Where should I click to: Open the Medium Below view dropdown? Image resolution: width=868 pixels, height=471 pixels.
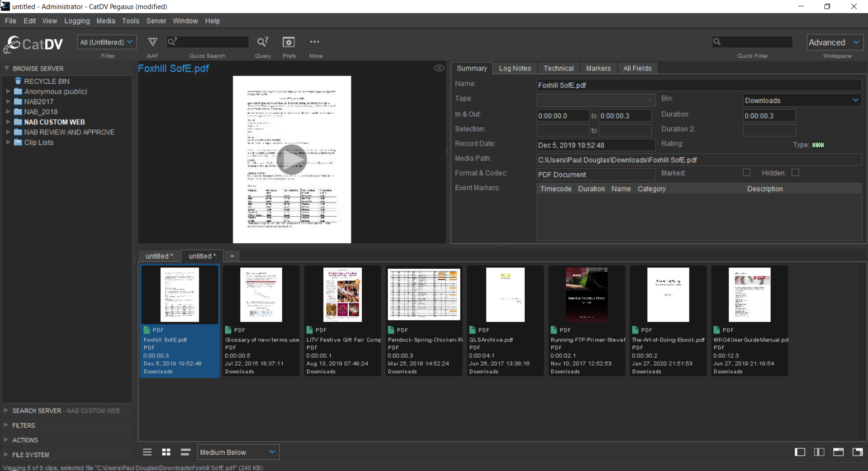pyautogui.click(x=238, y=452)
